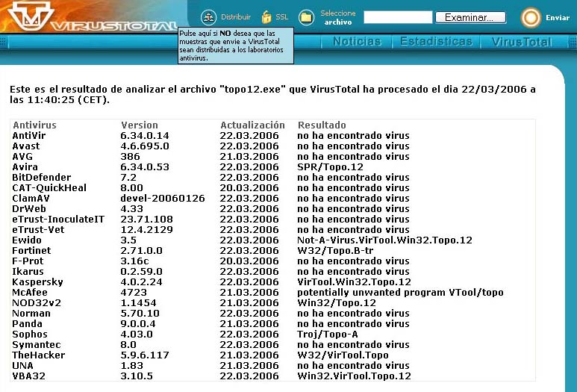Click the Troj/Topo-A result
Viewport: 577px width, 392px height.
tap(327, 335)
